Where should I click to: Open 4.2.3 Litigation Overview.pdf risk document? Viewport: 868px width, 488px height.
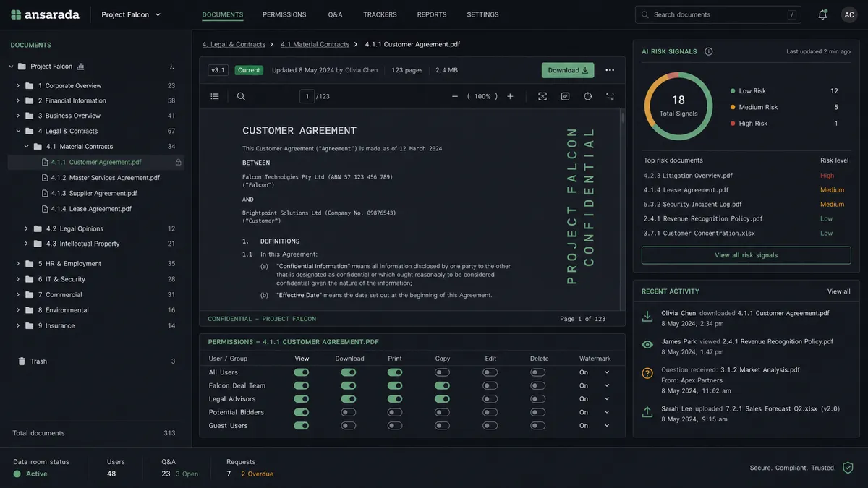[x=688, y=176]
